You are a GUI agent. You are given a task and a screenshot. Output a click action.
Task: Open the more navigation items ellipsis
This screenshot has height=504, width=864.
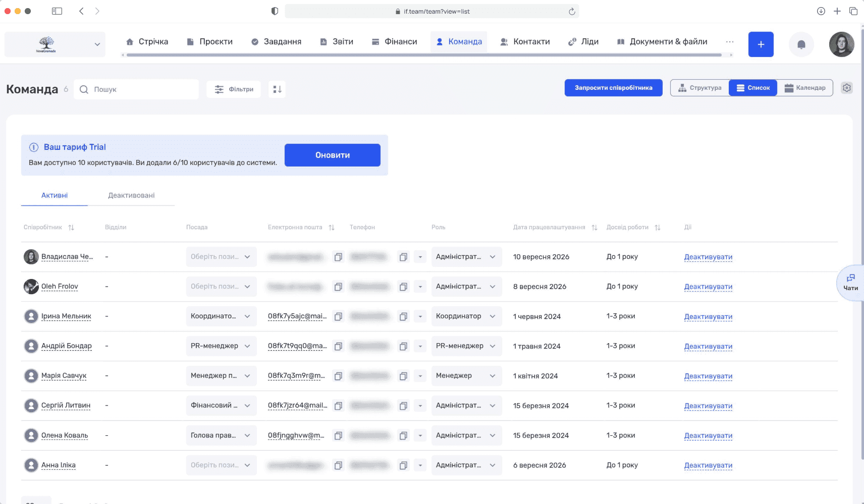click(x=729, y=42)
